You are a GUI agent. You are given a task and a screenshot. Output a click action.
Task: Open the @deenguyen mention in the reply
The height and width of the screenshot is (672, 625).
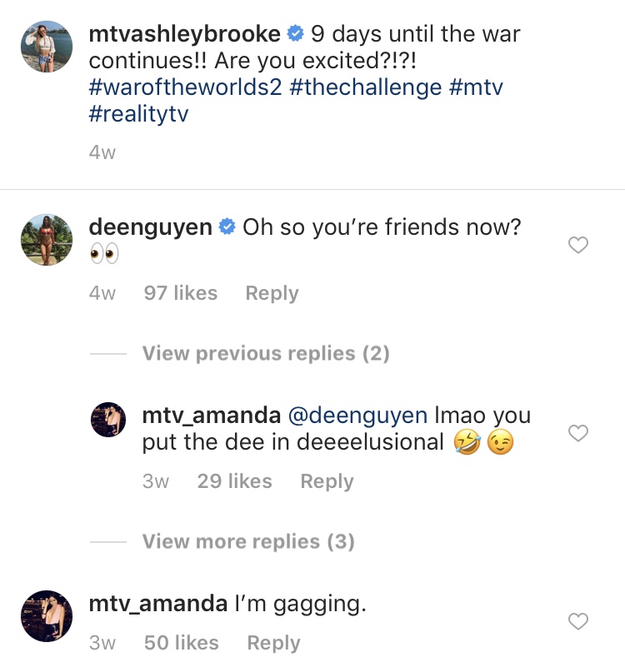357,416
